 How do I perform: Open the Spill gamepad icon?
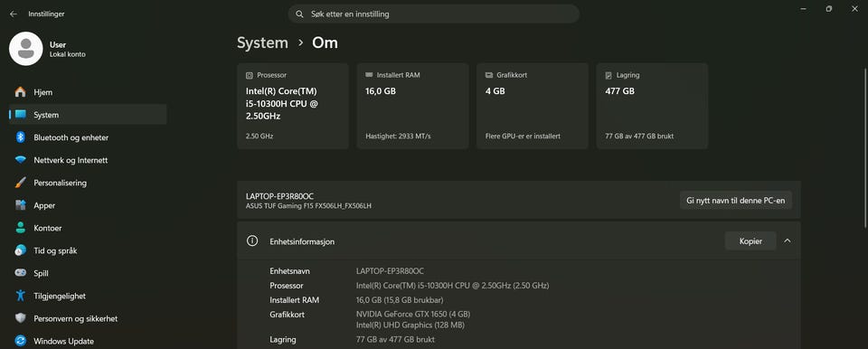[x=21, y=273]
